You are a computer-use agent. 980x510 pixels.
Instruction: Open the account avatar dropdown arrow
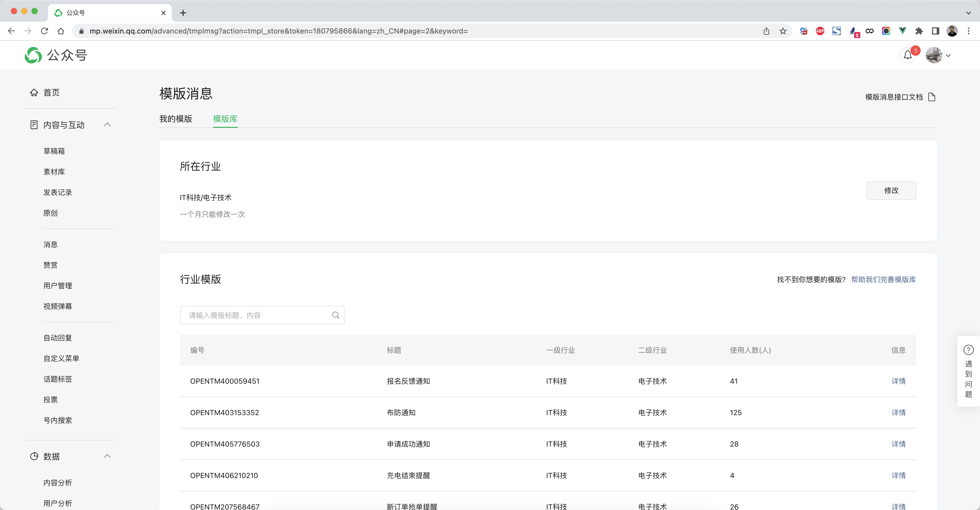(x=949, y=55)
